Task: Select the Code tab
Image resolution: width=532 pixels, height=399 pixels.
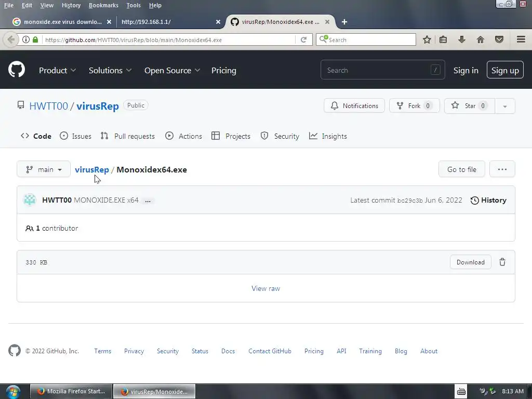Action: click(36, 136)
